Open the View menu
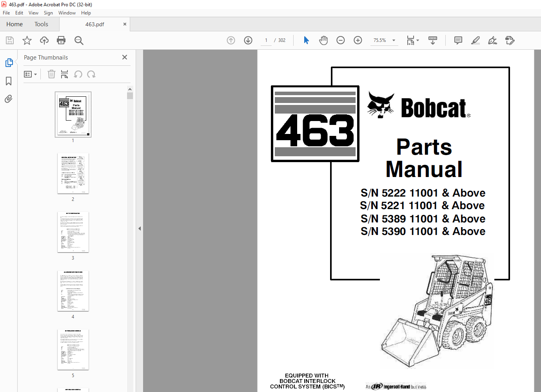Image resolution: width=541 pixels, height=392 pixels. click(33, 13)
